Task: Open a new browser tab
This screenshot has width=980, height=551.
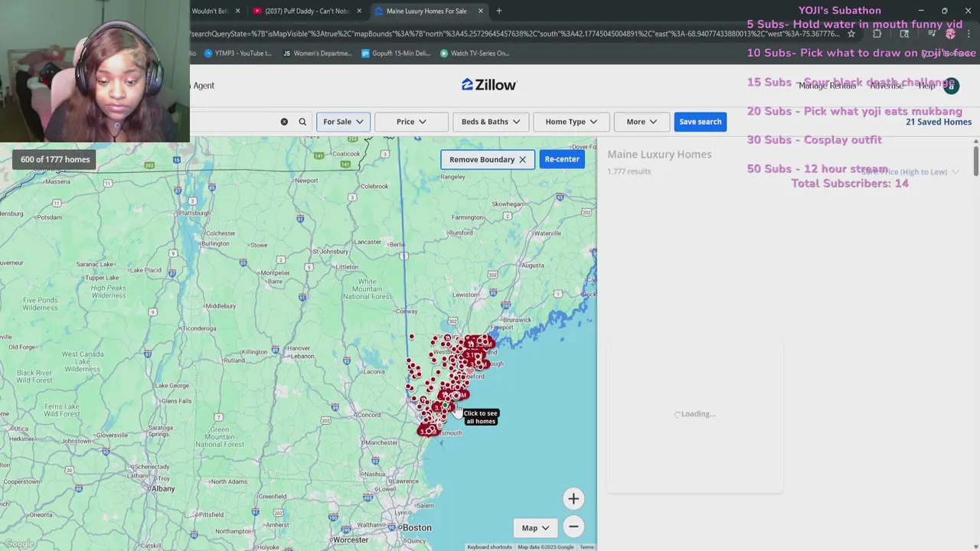Action: (x=499, y=11)
